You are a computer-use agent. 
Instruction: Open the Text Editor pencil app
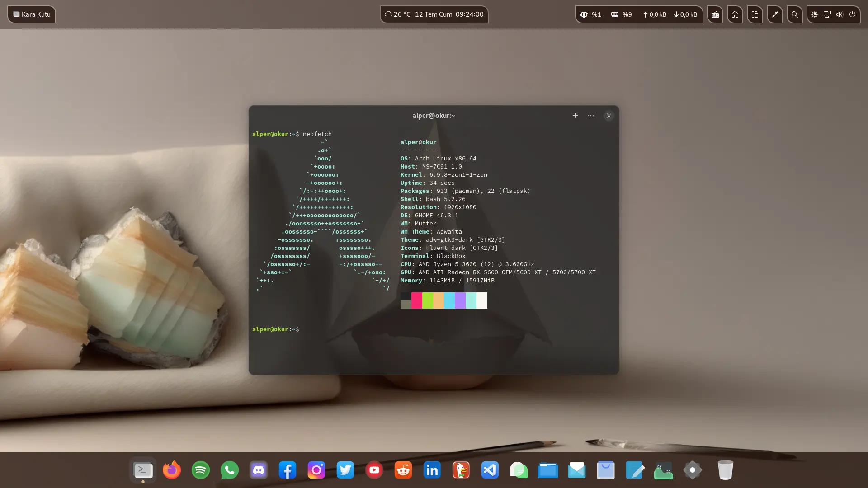pos(635,470)
